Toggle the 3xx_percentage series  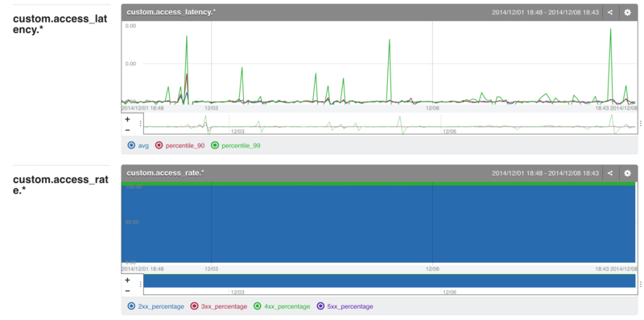(x=219, y=306)
